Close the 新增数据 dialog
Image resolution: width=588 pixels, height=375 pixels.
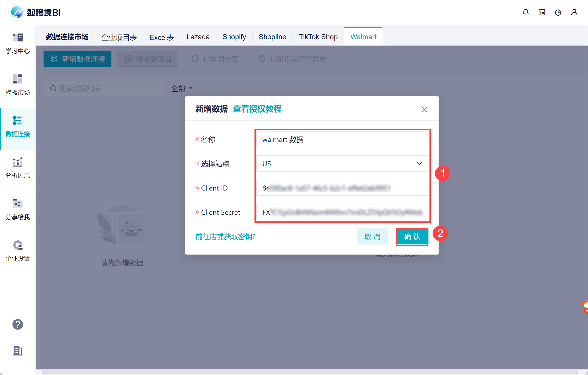pyautogui.click(x=424, y=109)
